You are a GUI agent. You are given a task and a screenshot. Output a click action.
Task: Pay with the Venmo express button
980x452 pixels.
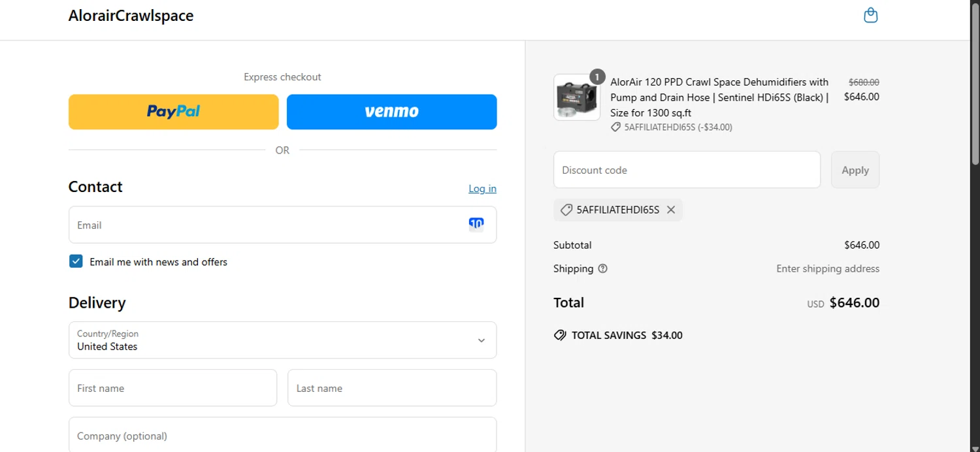tap(392, 112)
